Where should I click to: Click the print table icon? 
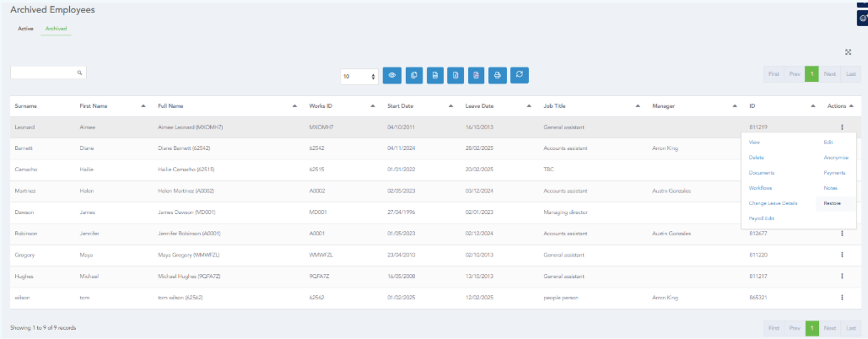498,75
